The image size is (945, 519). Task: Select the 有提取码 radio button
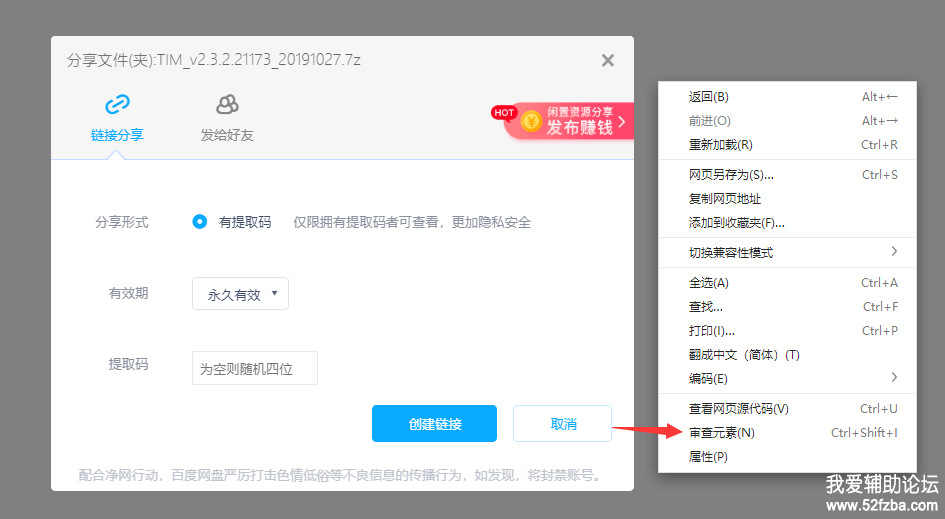coord(199,222)
